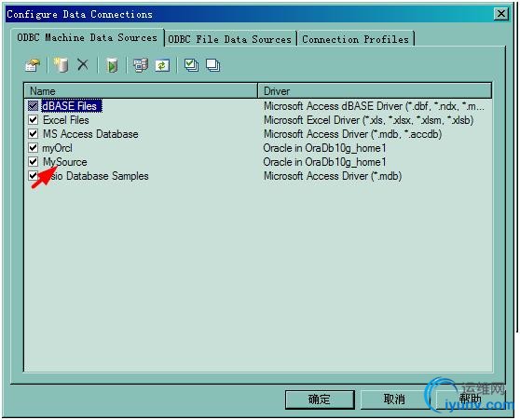Toggle the Database Samples row checkbox
The width and height of the screenshot is (520, 420).
pyautogui.click(x=33, y=176)
